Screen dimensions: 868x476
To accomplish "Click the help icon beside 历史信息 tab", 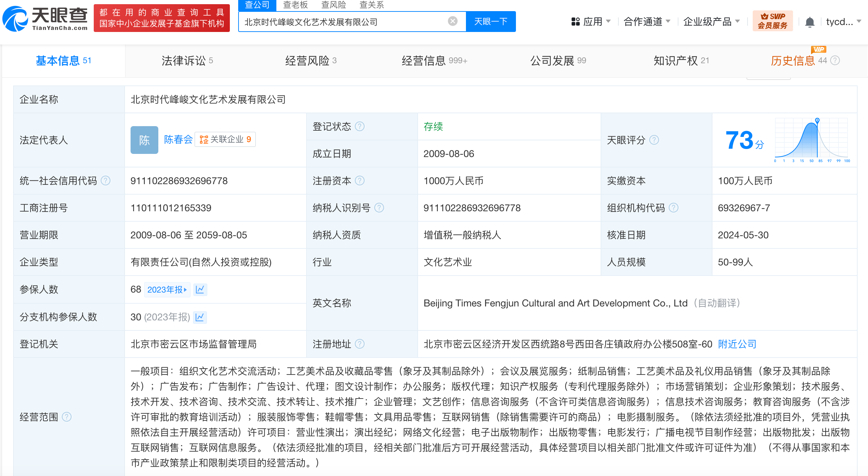I will 835,60.
